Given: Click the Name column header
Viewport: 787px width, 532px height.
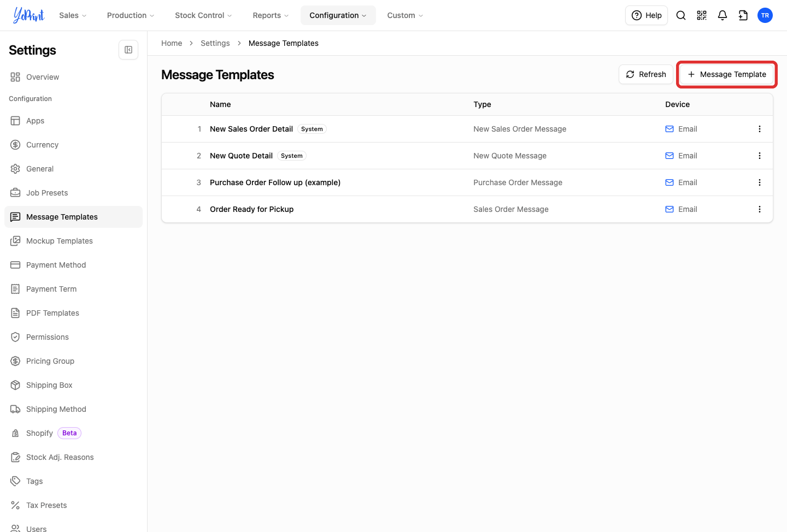Looking at the screenshot, I should pyautogui.click(x=220, y=104).
